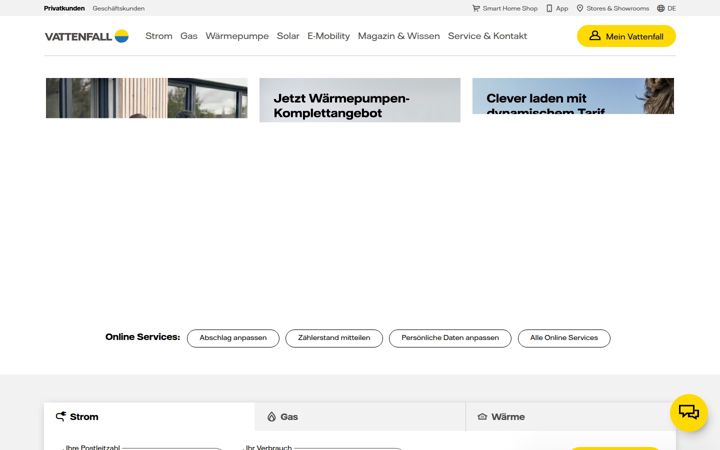Click the plug icon on Strom tab
This screenshot has width=720, height=450.
tap(61, 416)
